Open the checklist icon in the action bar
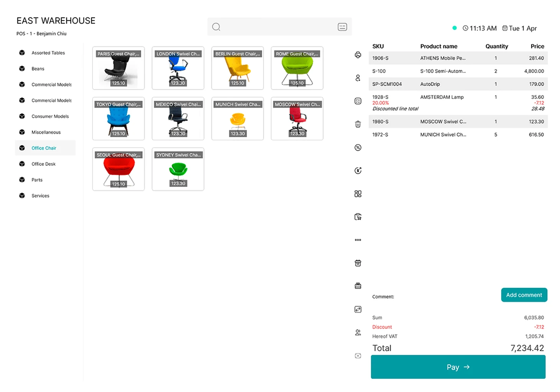 (358, 101)
